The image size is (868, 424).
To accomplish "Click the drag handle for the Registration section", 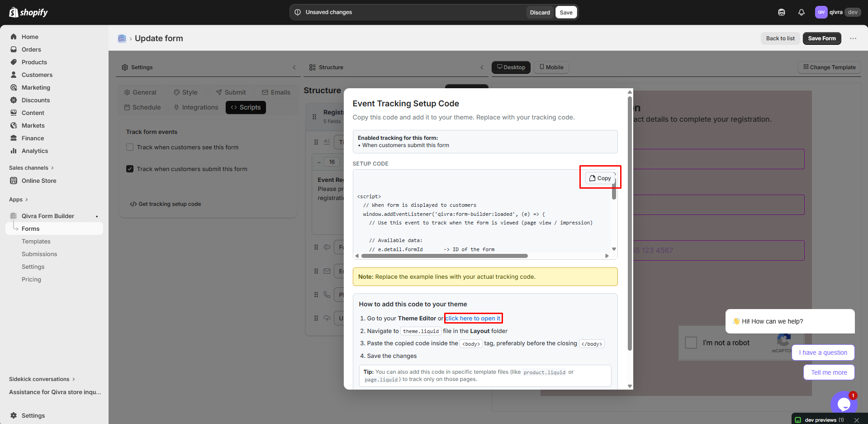I will (x=314, y=117).
